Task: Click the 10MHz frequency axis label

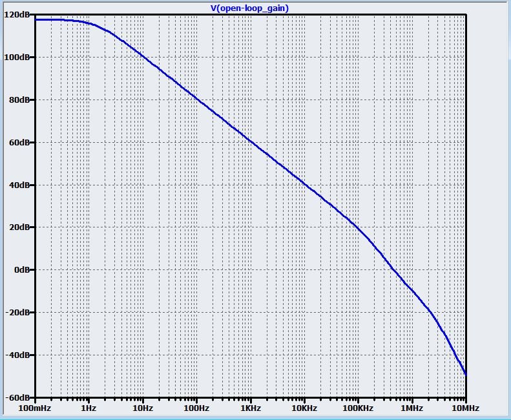Action: click(466, 408)
